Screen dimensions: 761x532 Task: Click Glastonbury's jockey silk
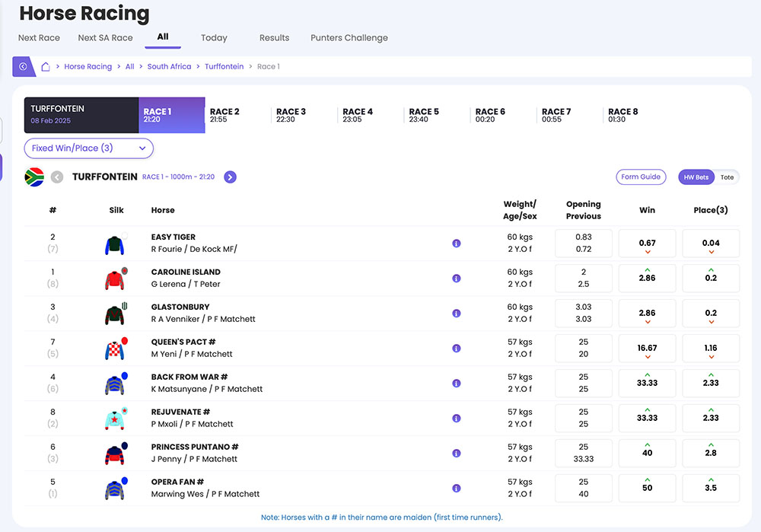116,314
